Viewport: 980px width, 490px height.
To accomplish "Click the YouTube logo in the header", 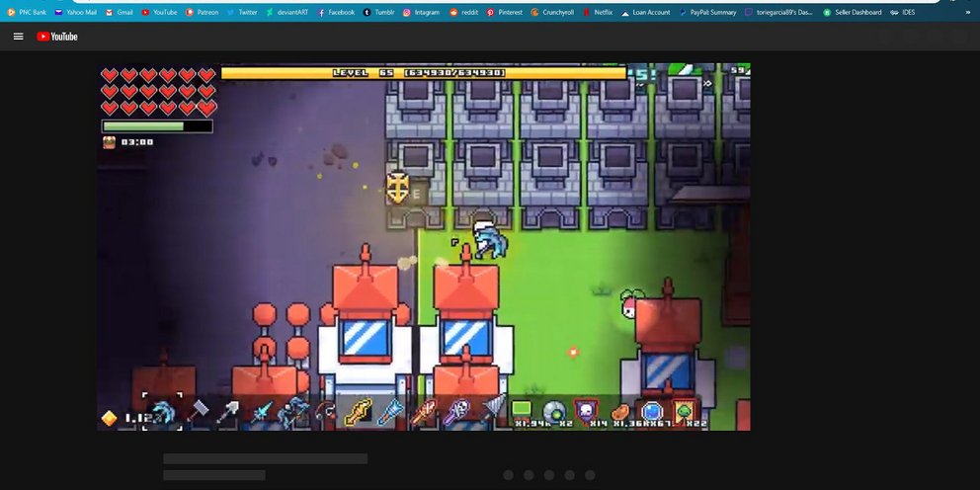I will 57,37.
